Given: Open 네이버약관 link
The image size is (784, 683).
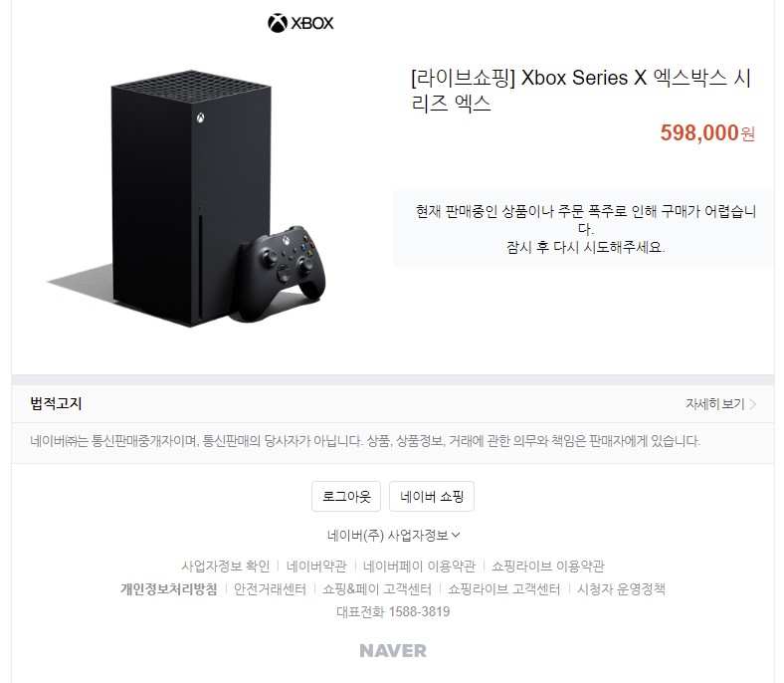Looking at the screenshot, I should coord(316,567).
